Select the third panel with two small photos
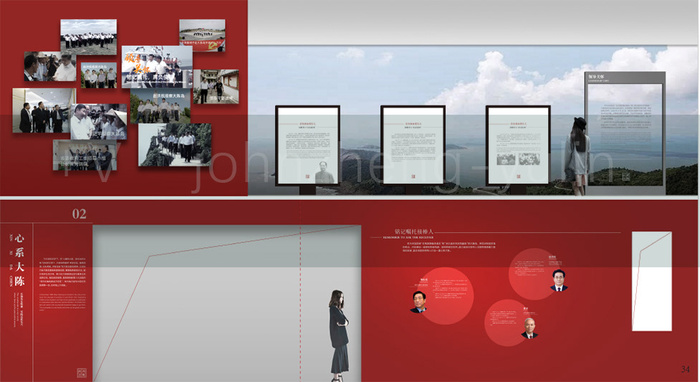This screenshot has width=700, height=382. tap(518, 145)
